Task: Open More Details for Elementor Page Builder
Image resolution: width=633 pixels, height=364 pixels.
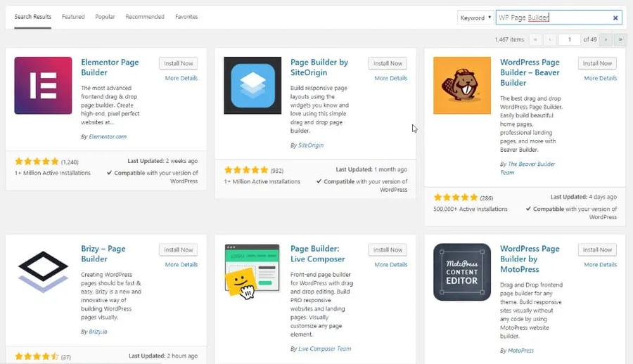Action: [x=181, y=78]
